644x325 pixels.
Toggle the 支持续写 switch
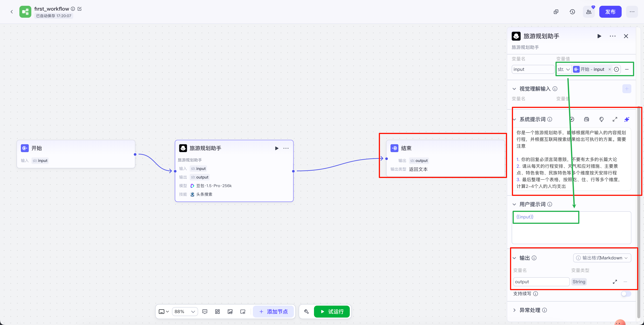coord(626,294)
